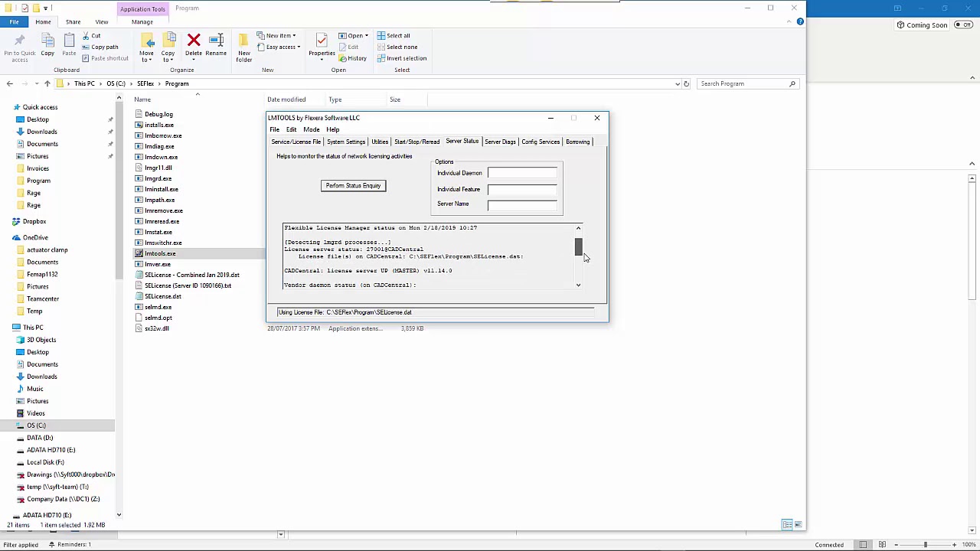The height and width of the screenshot is (551, 980).
Task: Select SELicense.dat file in list
Action: (163, 296)
